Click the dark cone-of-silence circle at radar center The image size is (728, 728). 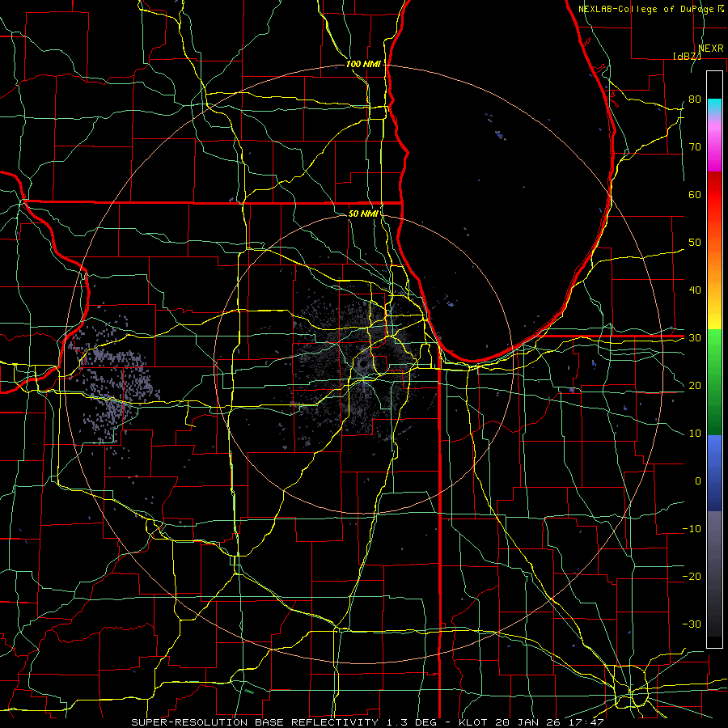click(363, 365)
